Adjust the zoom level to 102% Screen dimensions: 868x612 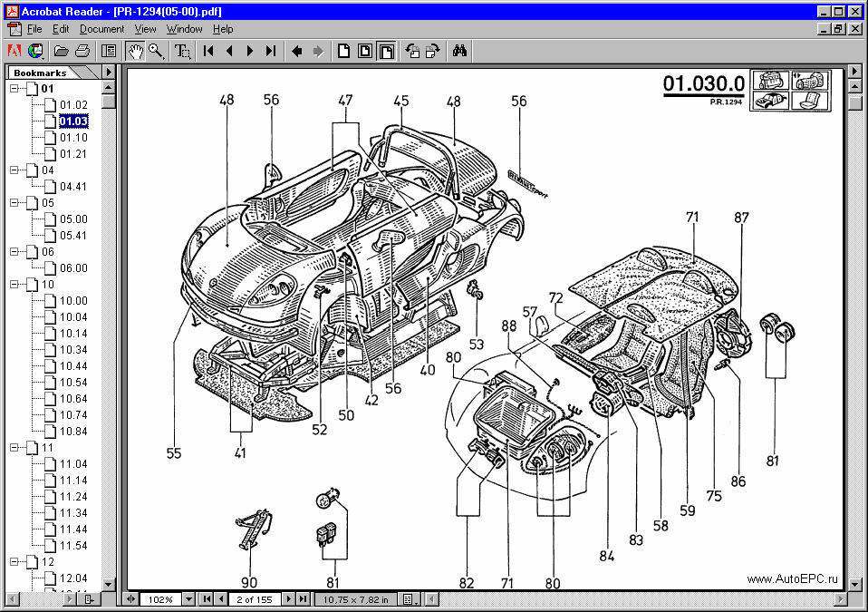click(163, 599)
